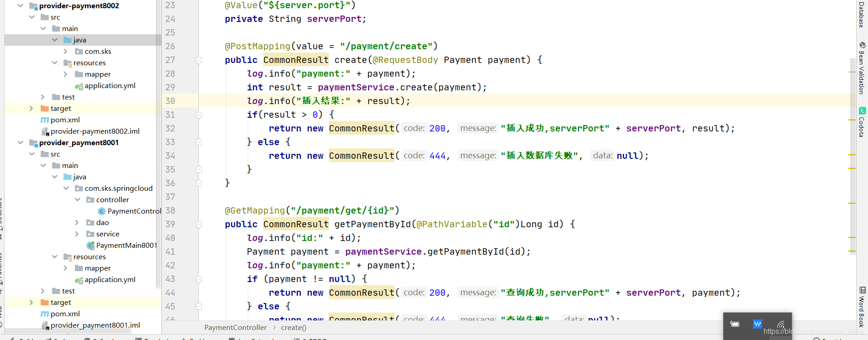Click the provider-payment8002.iml file icon

45,131
